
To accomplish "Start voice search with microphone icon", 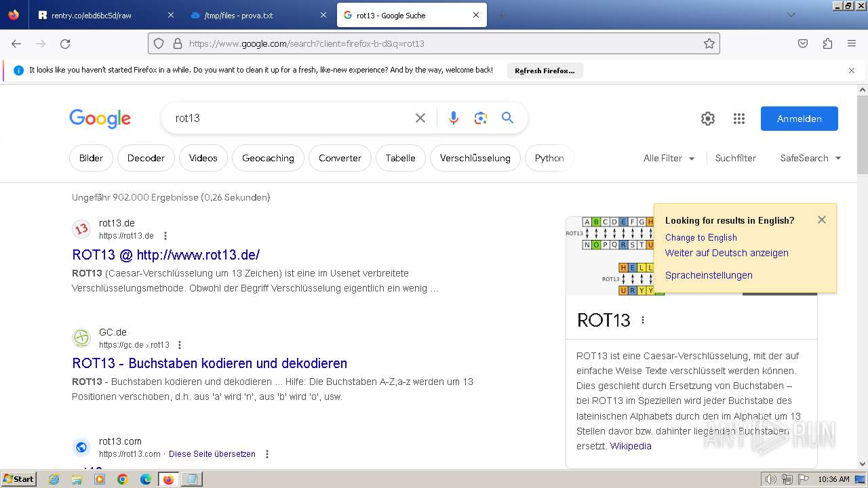I will point(454,118).
